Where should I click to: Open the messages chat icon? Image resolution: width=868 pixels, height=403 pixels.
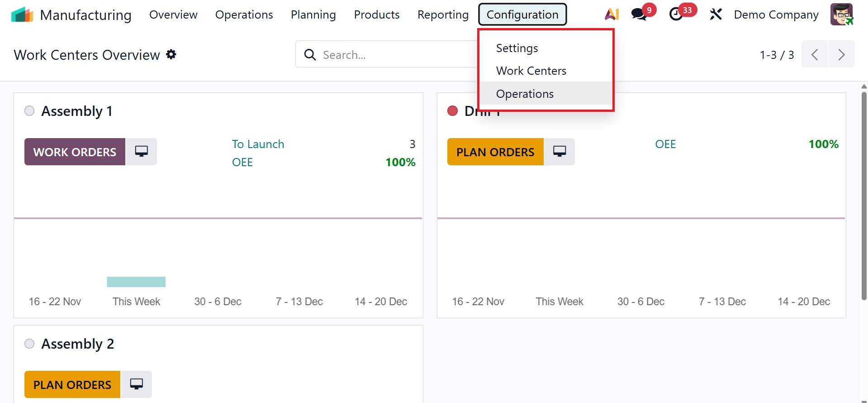639,14
